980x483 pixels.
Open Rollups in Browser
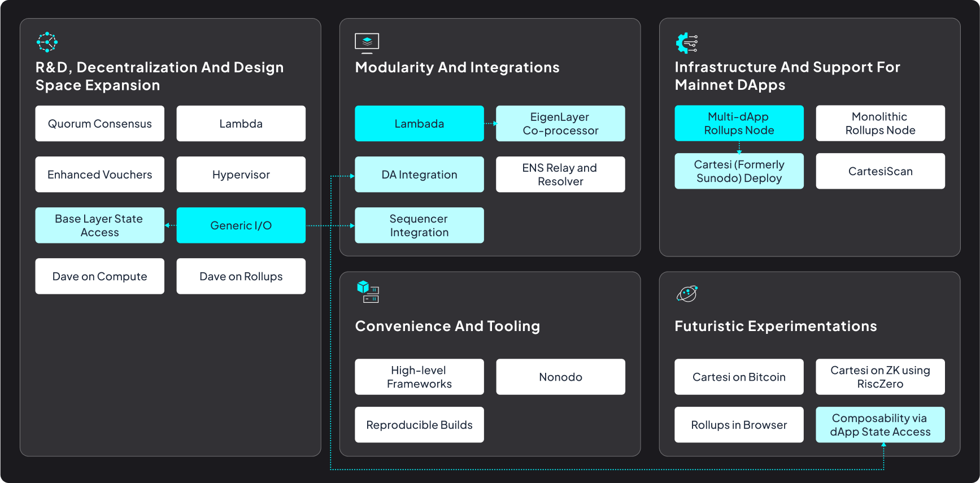pos(739,425)
